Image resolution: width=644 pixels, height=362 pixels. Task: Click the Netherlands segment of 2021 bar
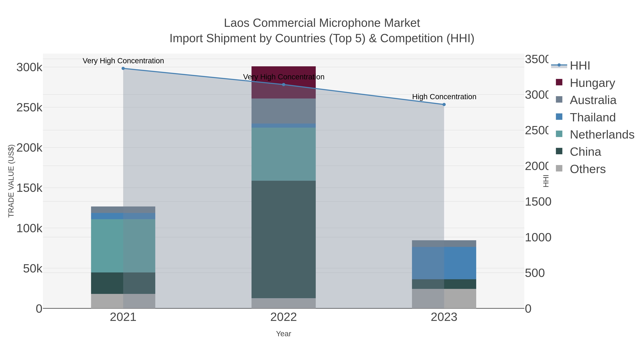coord(123,246)
